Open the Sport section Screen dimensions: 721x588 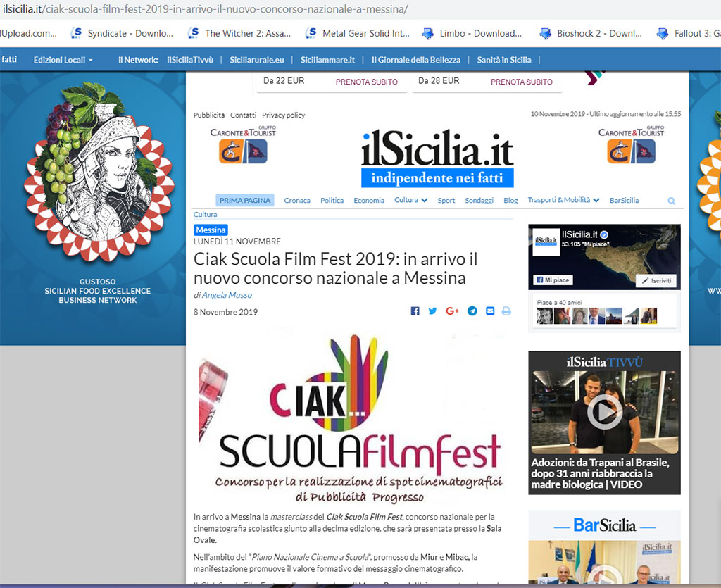pos(446,201)
